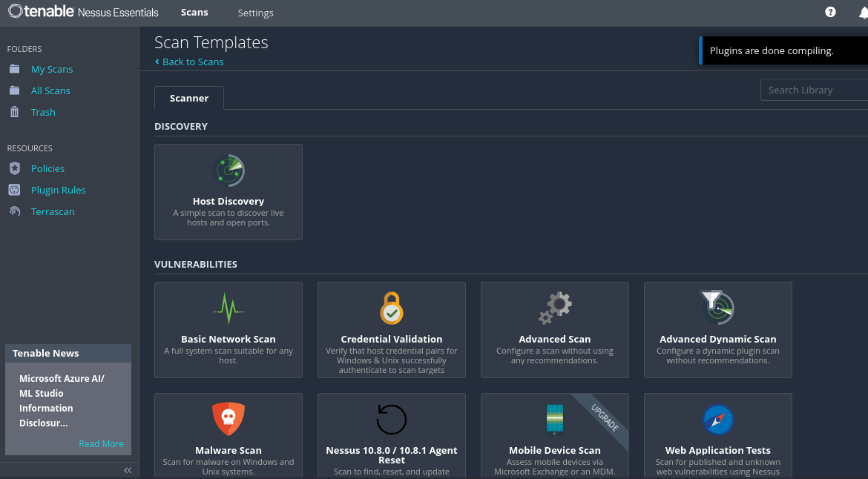The height and width of the screenshot is (479, 868).
Task: Click Nessus 10.8.0 / 10.8.1 Agent Reset title
Action: coord(392,455)
